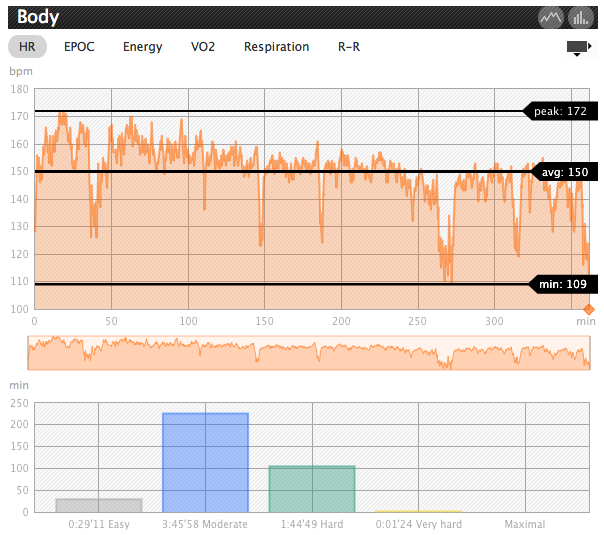Click the min: 109 label
This screenshot has height=535, width=604.
pyautogui.click(x=563, y=285)
